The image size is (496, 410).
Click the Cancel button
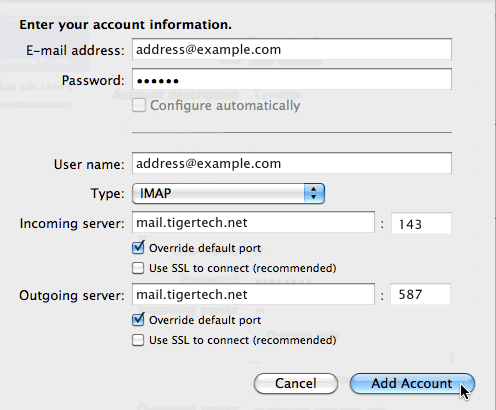296,383
